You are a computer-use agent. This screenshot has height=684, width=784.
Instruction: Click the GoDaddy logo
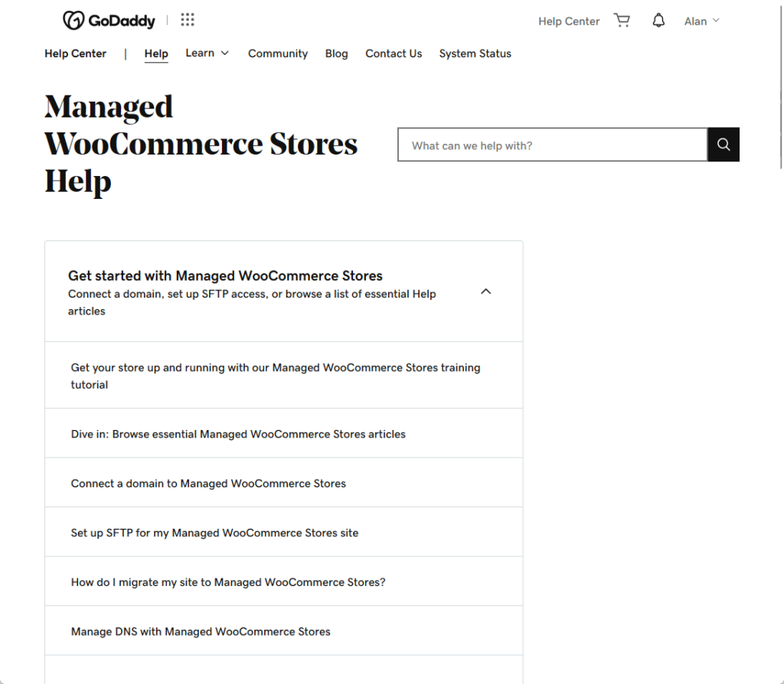109,21
